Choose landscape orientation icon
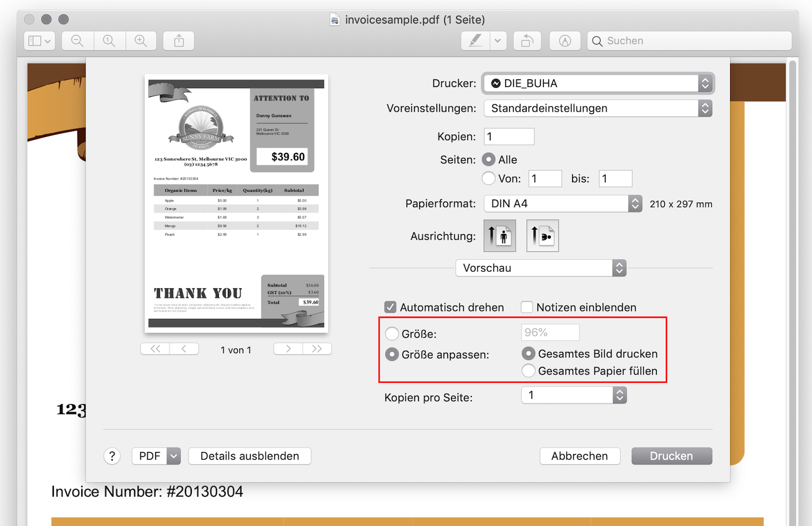Image resolution: width=812 pixels, height=526 pixels. tap(542, 236)
